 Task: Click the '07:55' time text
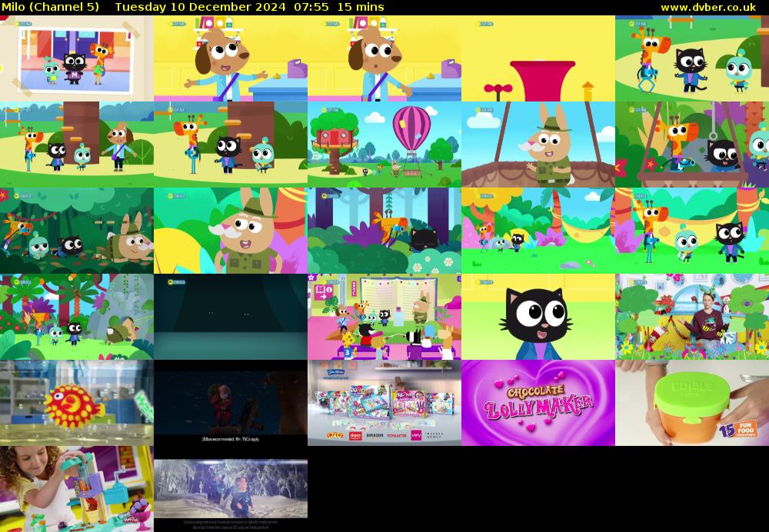coord(311,7)
